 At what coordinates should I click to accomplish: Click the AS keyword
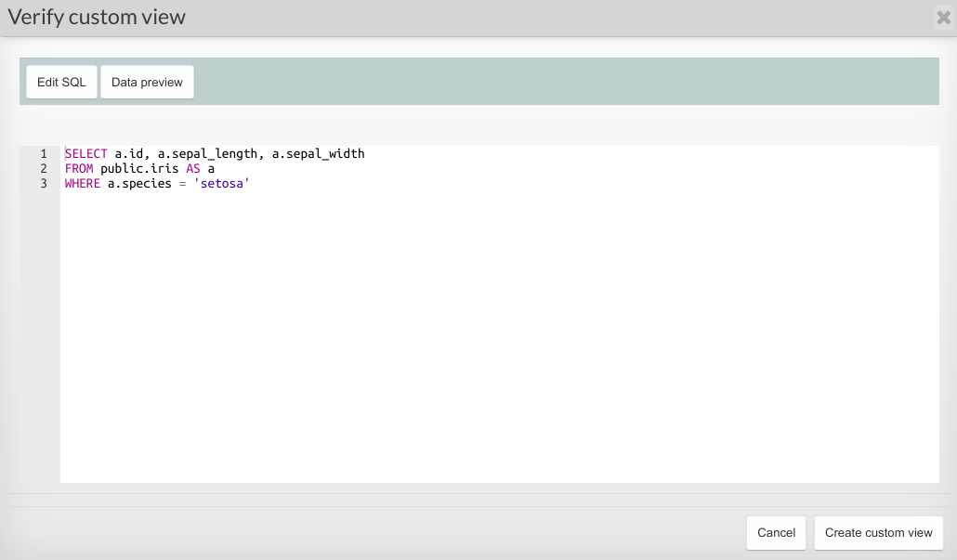click(x=192, y=168)
